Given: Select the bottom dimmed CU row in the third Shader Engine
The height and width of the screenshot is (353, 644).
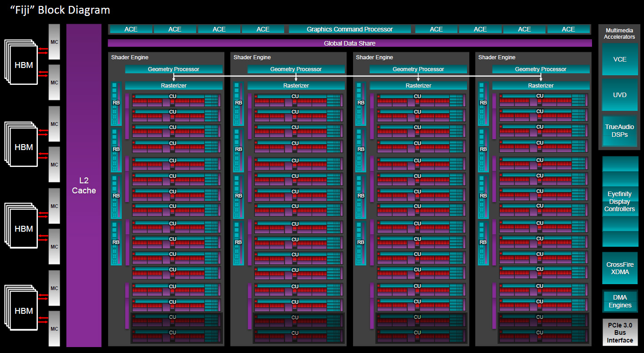Looking at the screenshot, I should click(x=421, y=335).
